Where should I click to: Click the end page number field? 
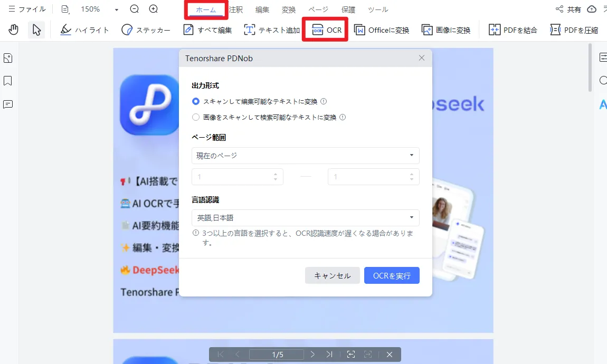(374, 177)
